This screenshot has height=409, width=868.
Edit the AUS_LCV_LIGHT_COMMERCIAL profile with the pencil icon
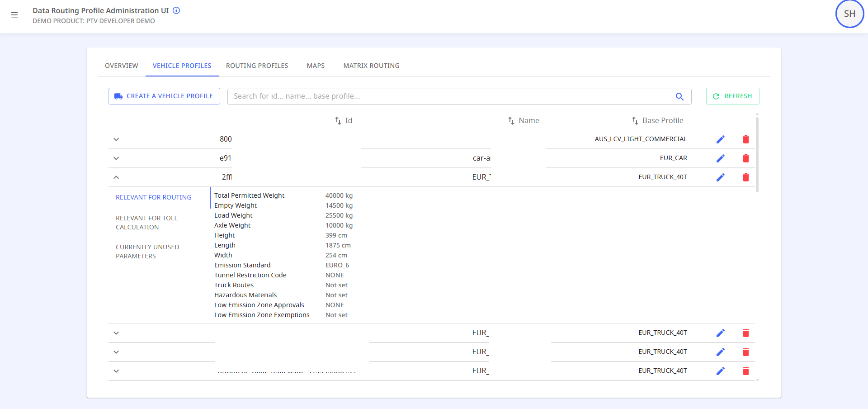pos(720,139)
